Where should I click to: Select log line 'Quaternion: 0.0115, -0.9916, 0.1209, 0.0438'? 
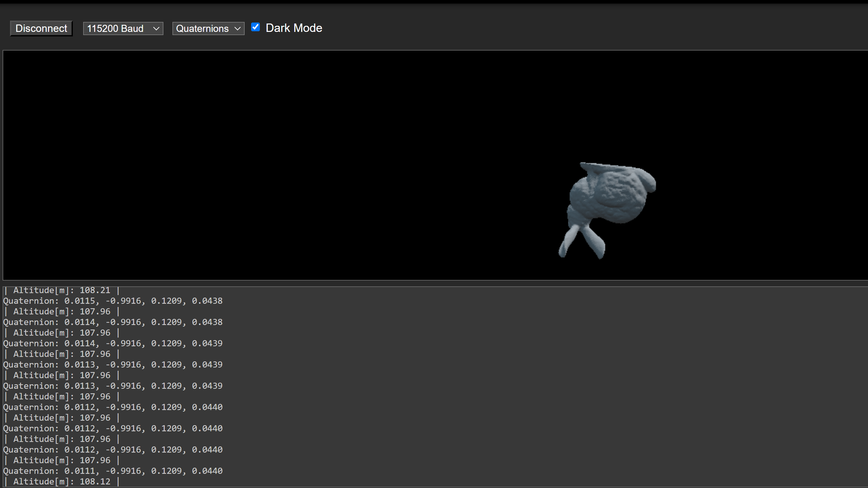(x=113, y=301)
